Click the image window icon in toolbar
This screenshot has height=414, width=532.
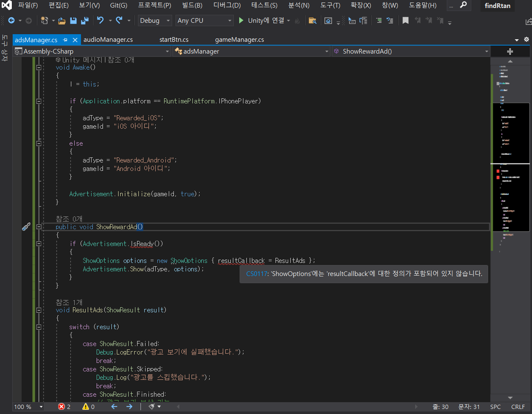tap(328, 21)
